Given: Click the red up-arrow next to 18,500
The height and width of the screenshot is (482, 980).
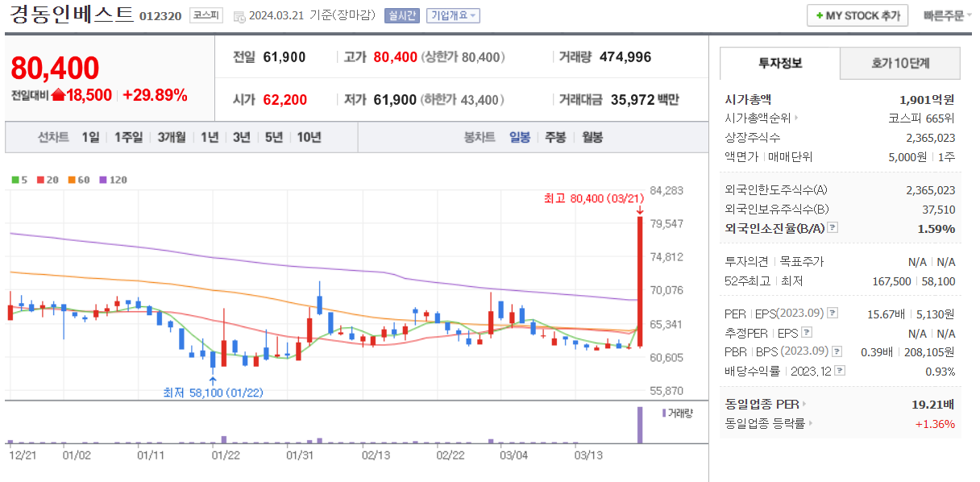Looking at the screenshot, I should point(58,95).
